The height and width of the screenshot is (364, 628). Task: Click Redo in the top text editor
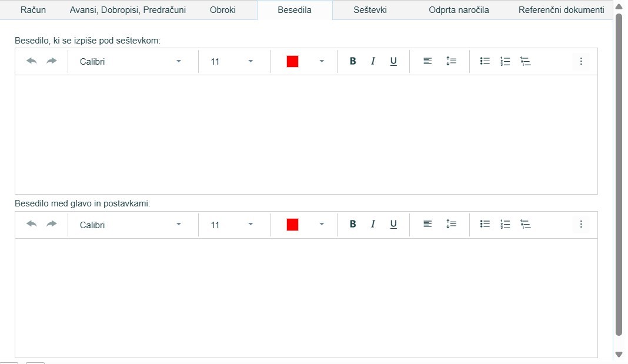point(52,61)
